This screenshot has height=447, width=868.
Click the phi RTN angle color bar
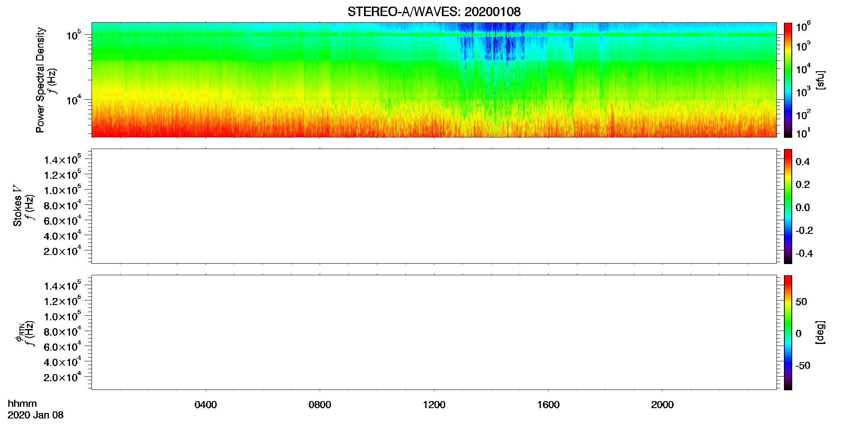[x=788, y=332]
